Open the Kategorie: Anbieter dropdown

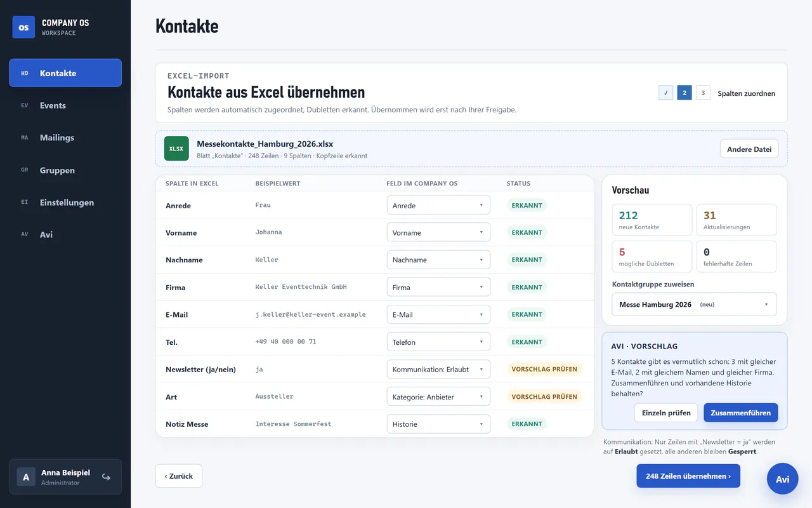(438, 396)
